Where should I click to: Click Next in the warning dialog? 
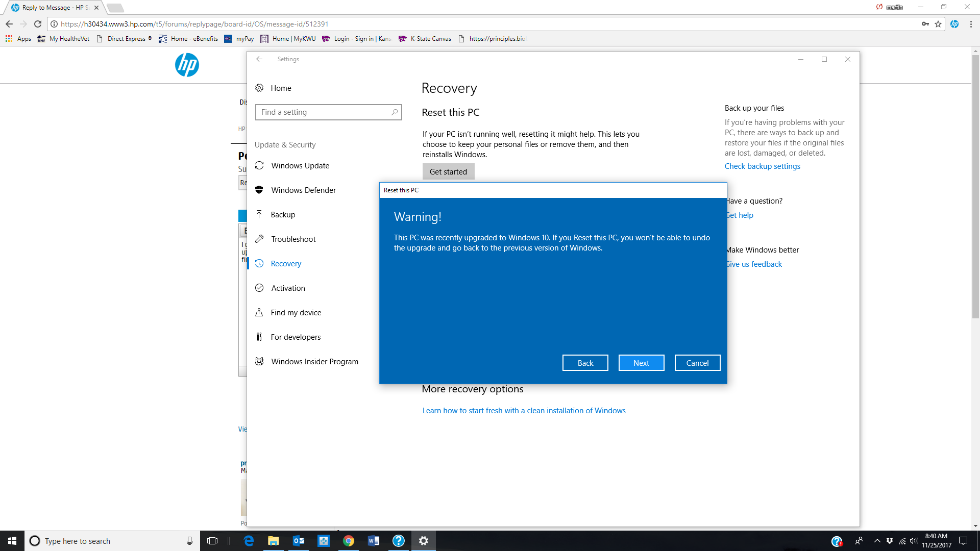[641, 363]
